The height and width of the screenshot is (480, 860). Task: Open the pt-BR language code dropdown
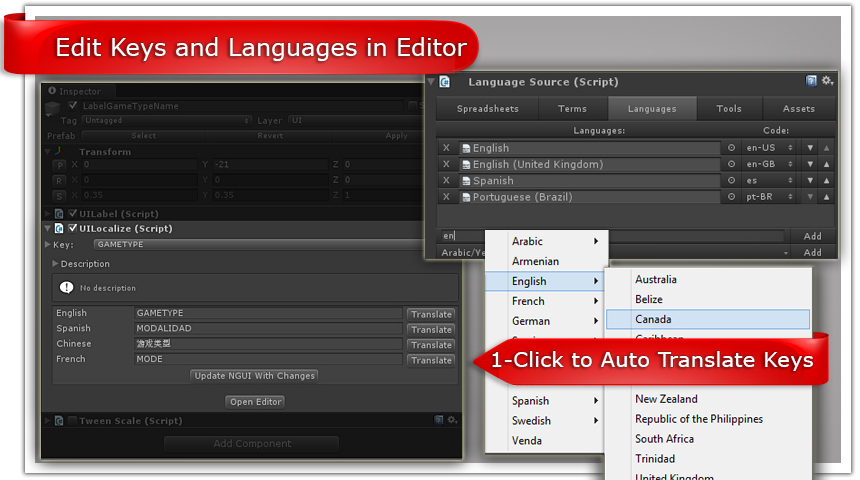[x=769, y=196]
